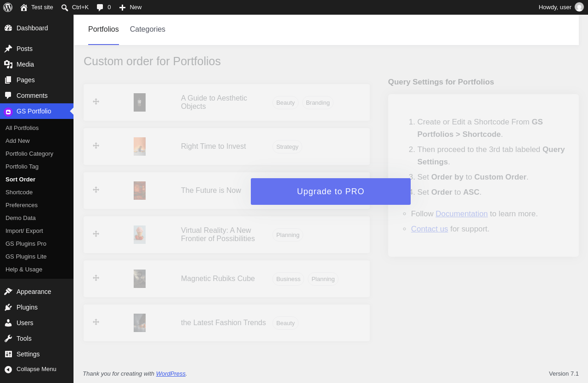Click the comments bubble icon in admin bar
The image size is (588, 383).
100,7
